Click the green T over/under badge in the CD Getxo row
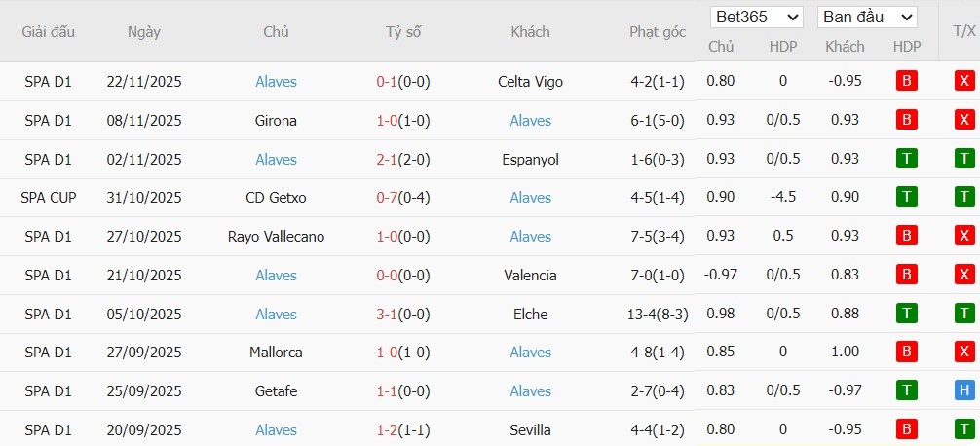Viewport: 980px width, 446px height. (964, 198)
